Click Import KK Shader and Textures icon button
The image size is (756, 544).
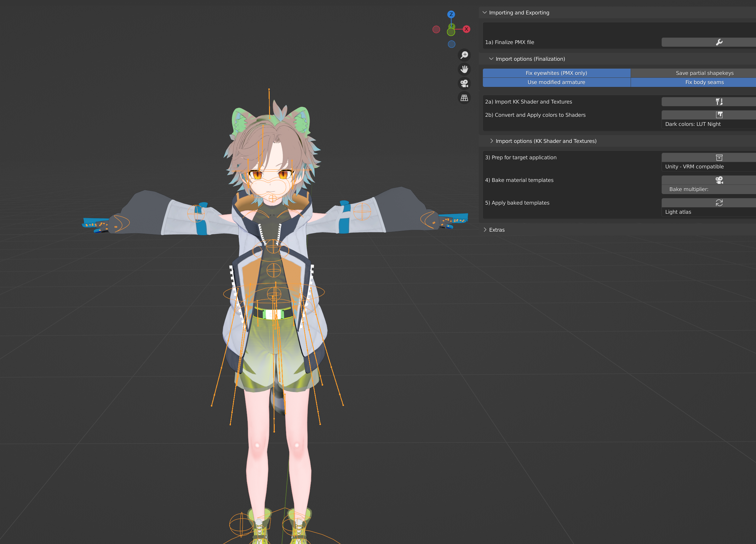719,102
